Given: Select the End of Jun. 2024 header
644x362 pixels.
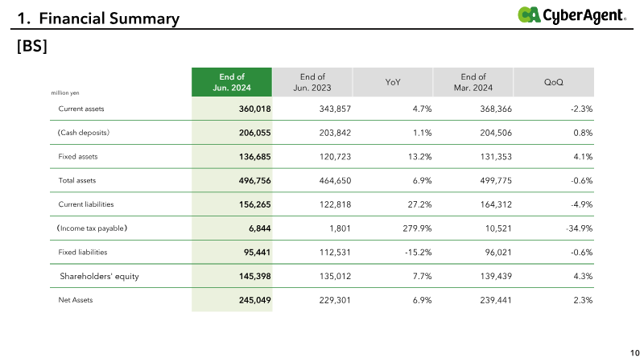Looking at the screenshot, I should (x=232, y=82).
